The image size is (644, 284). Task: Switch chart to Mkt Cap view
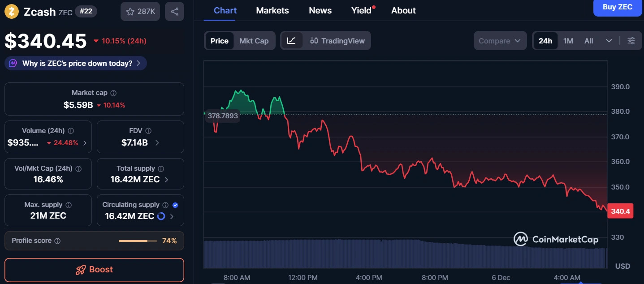point(254,40)
